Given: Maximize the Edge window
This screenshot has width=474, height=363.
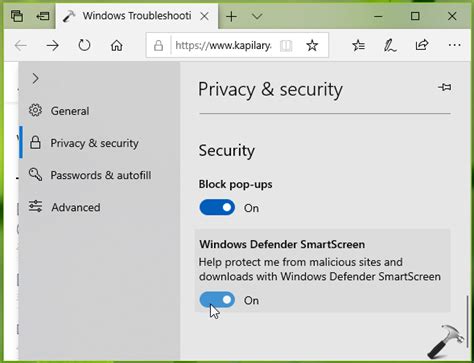Looking at the screenshot, I should 415,16.
